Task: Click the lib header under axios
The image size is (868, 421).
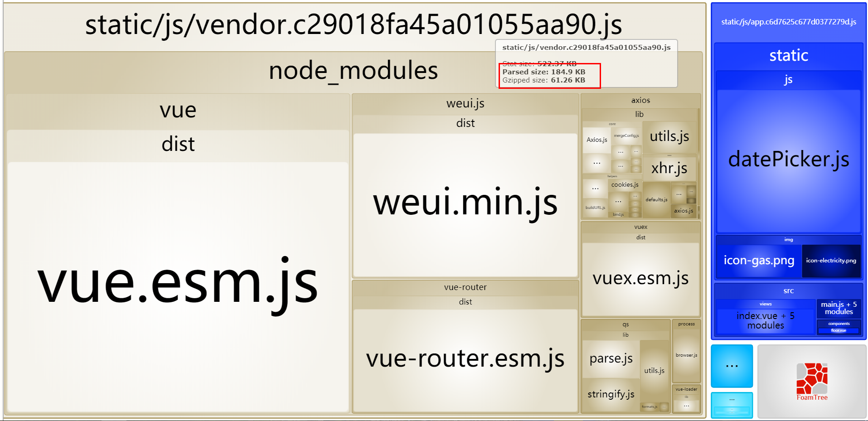Action: [639, 114]
